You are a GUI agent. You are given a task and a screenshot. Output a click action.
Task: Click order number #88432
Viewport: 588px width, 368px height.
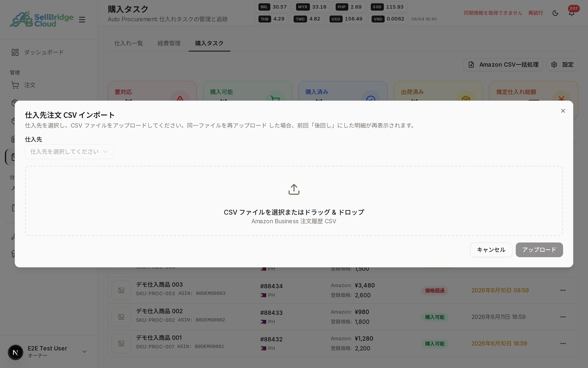pos(271,339)
